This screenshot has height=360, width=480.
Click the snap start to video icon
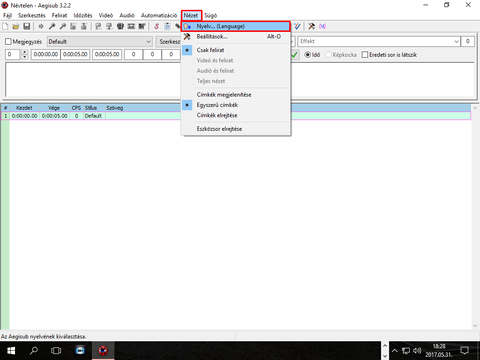(x=98, y=26)
